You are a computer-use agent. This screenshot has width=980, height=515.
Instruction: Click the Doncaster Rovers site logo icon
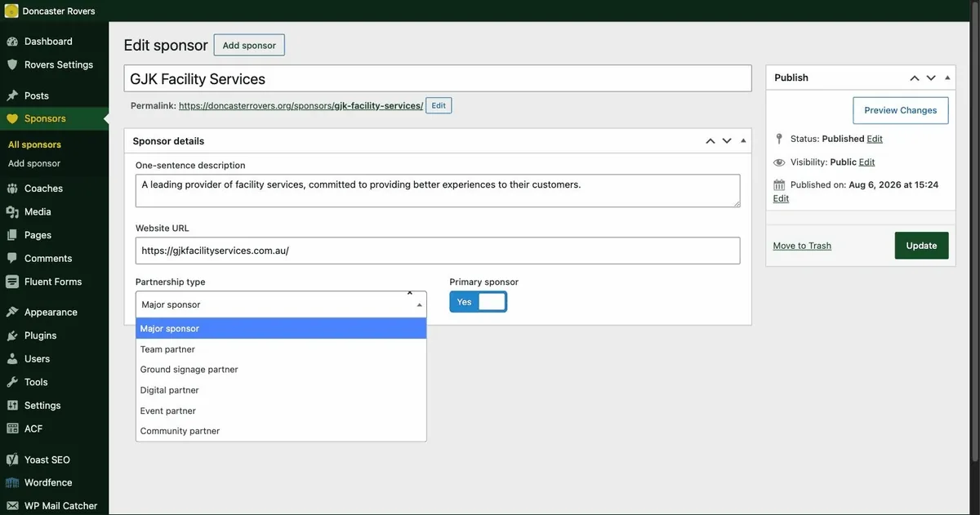pos(11,11)
